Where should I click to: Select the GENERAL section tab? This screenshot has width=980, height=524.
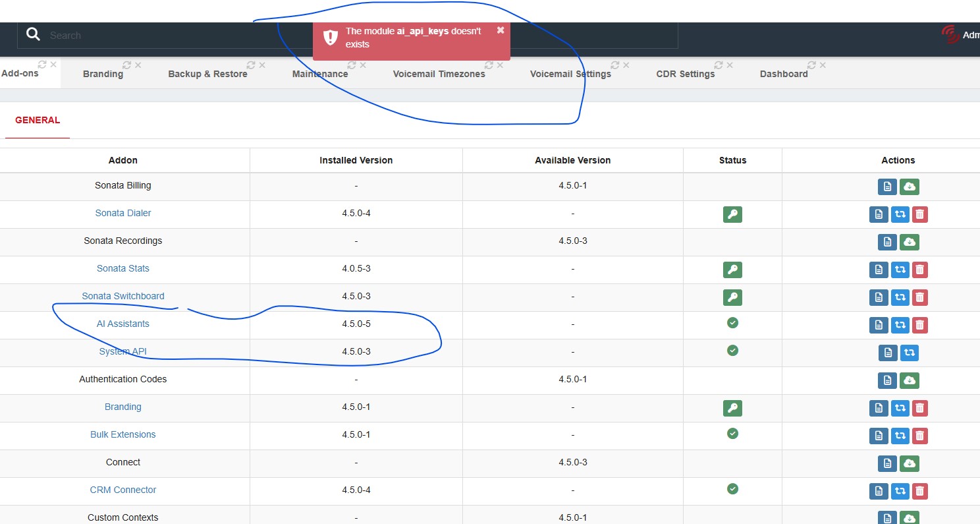click(38, 120)
